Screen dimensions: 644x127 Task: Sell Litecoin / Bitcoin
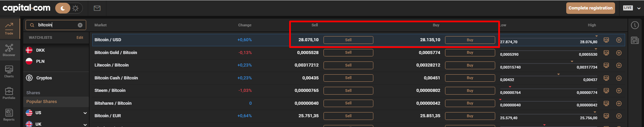348,65
